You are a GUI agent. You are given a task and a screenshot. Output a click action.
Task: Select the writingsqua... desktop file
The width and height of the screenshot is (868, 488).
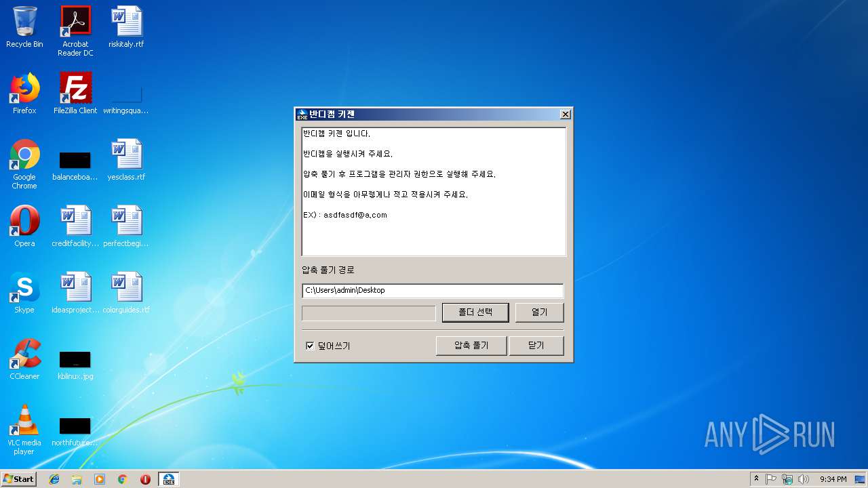point(126,100)
